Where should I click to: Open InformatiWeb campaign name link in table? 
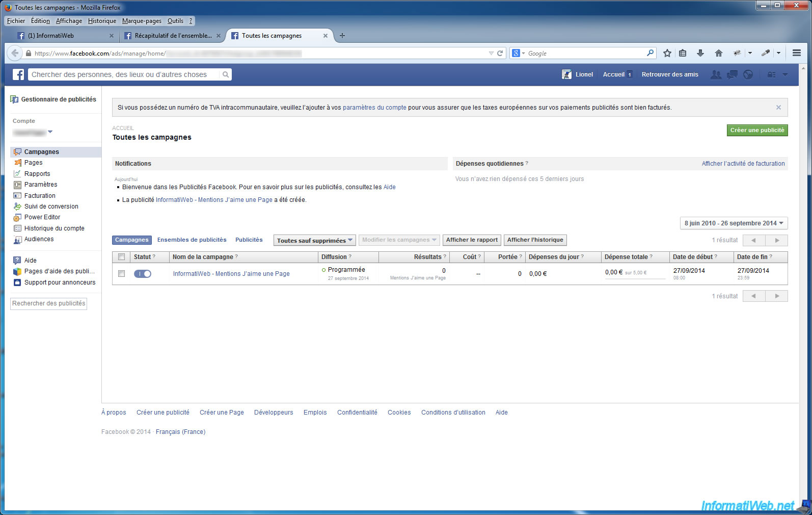coord(231,274)
